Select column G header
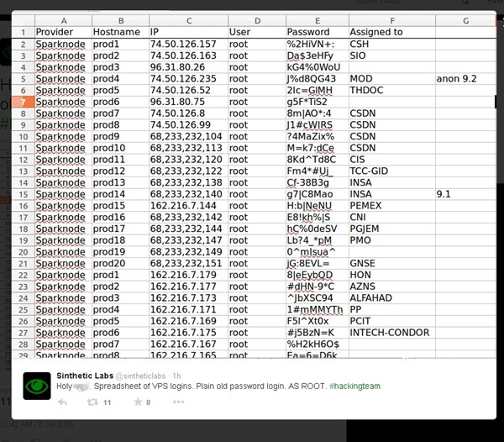504x442 pixels. tap(465, 21)
